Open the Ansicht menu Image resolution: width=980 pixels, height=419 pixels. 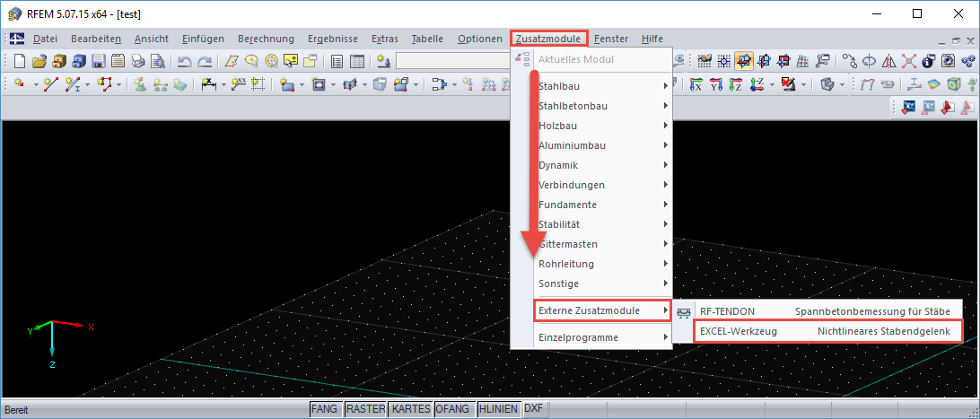click(x=152, y=39)
